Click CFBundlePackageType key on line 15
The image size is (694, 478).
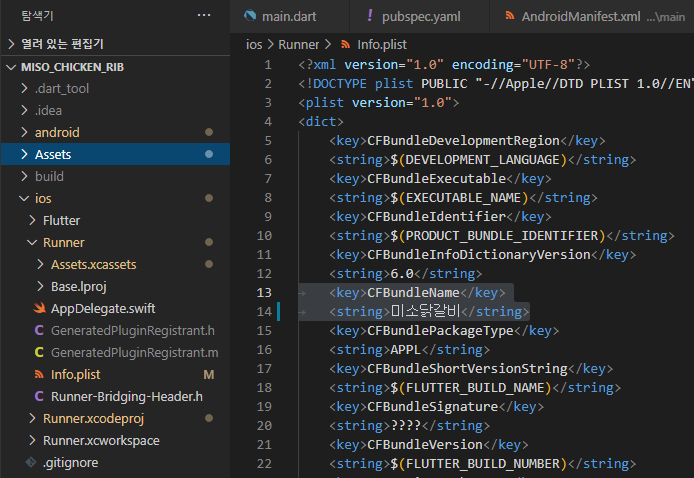click(440, 331)
